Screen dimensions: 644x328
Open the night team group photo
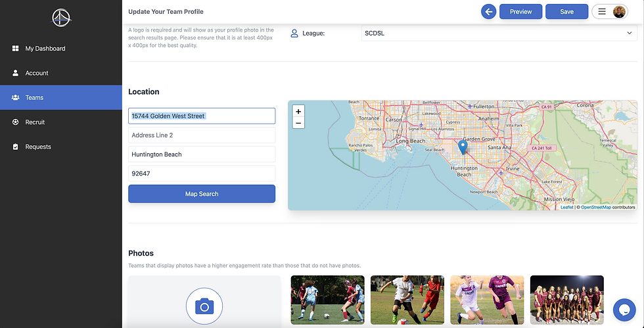[x=566, y=300]
